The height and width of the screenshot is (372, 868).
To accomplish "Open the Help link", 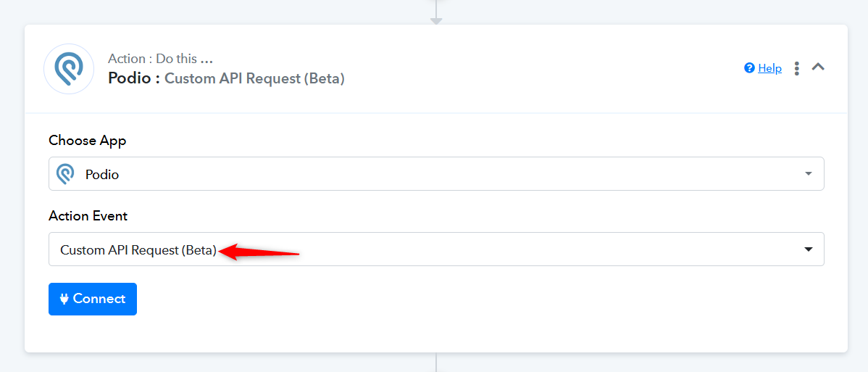I will click(770, 68).
